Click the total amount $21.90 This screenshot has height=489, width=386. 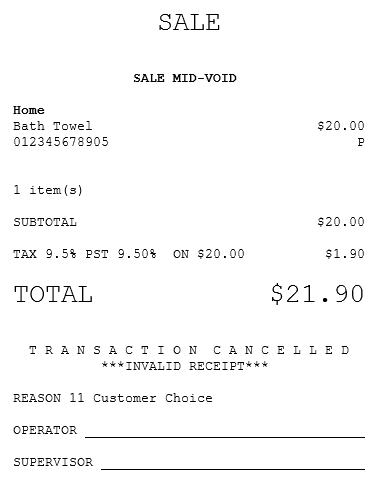317,294
